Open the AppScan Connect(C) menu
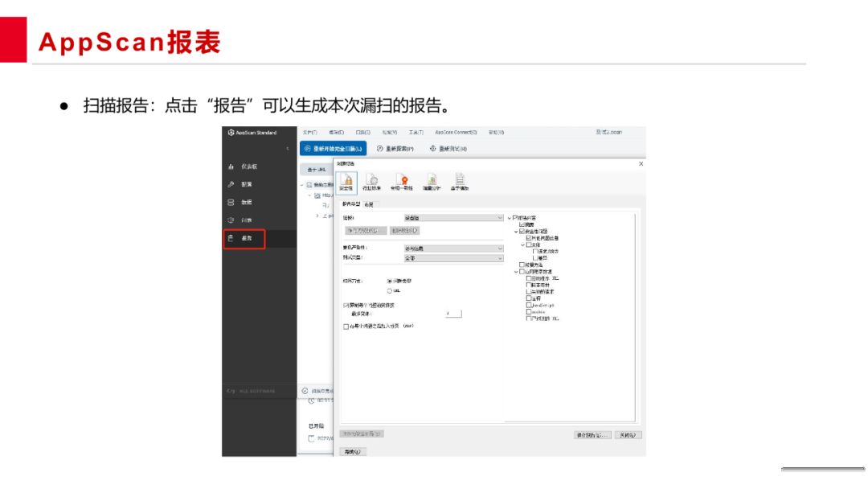This screenshot has height=489, width=868. (457, 133)
